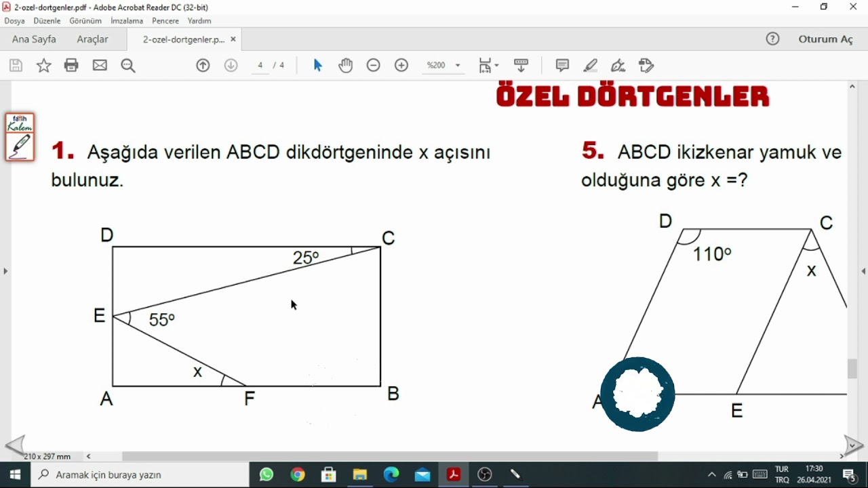
Task: Click the Adobe Acrobat taskbar icon
Action: click(x=454, y=475)
